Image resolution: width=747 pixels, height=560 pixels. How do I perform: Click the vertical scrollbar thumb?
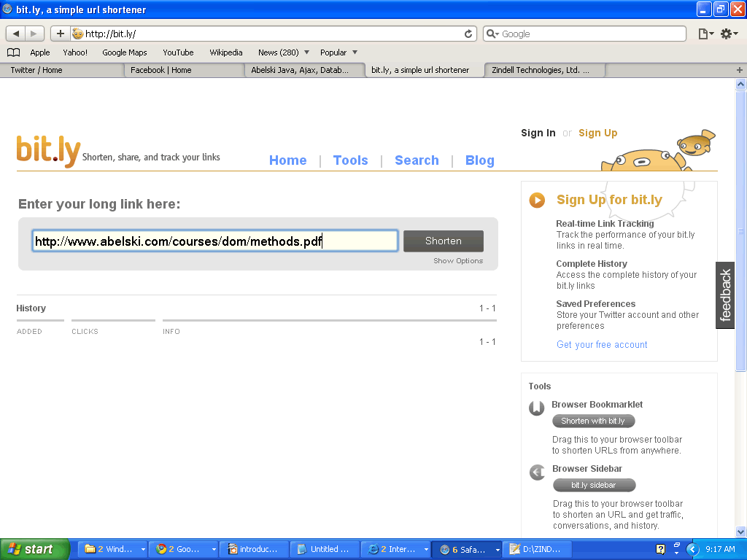click(x=740, y=230)
